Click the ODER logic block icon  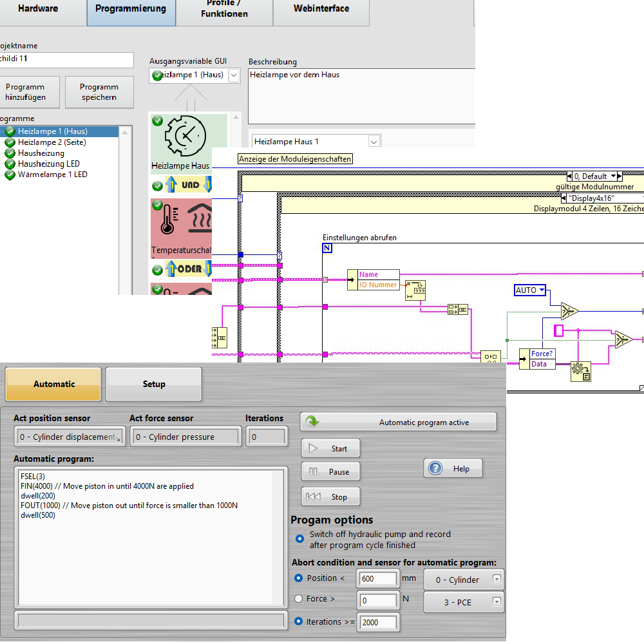coord(189,269)
